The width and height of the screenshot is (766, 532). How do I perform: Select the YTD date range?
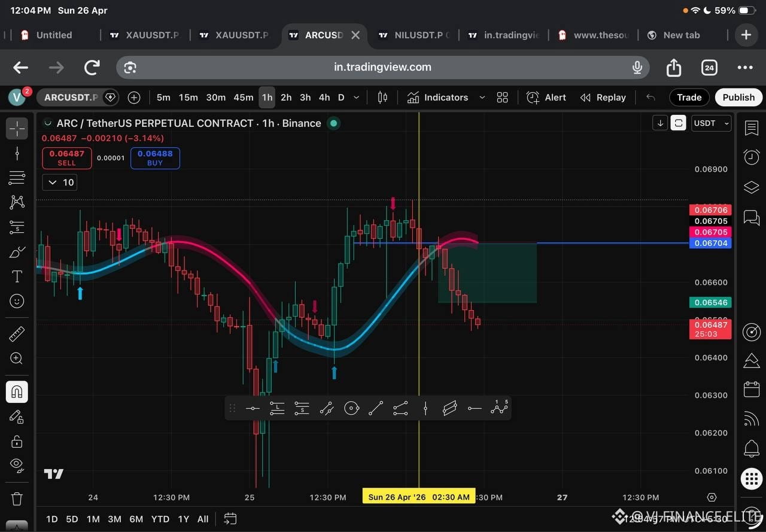point(160,519)
